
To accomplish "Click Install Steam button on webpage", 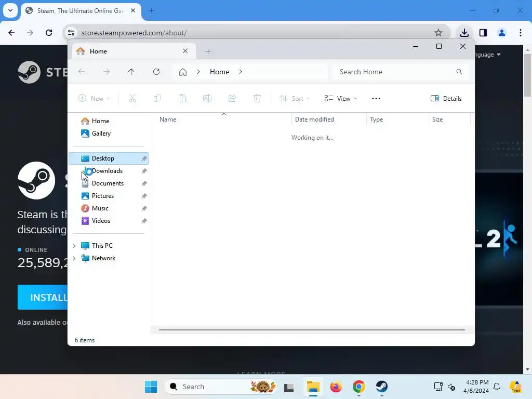I will (43, 297).
